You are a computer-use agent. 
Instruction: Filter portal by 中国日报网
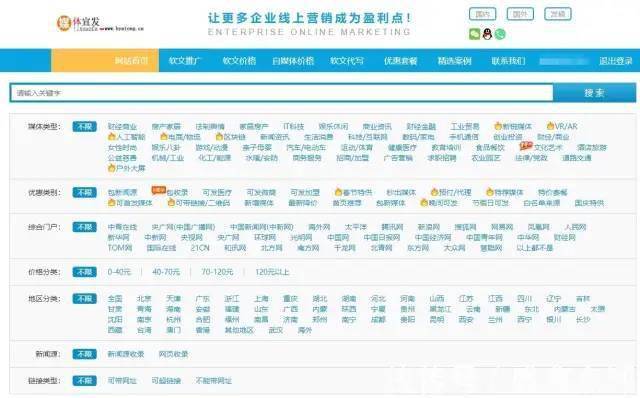coord(382,237)
